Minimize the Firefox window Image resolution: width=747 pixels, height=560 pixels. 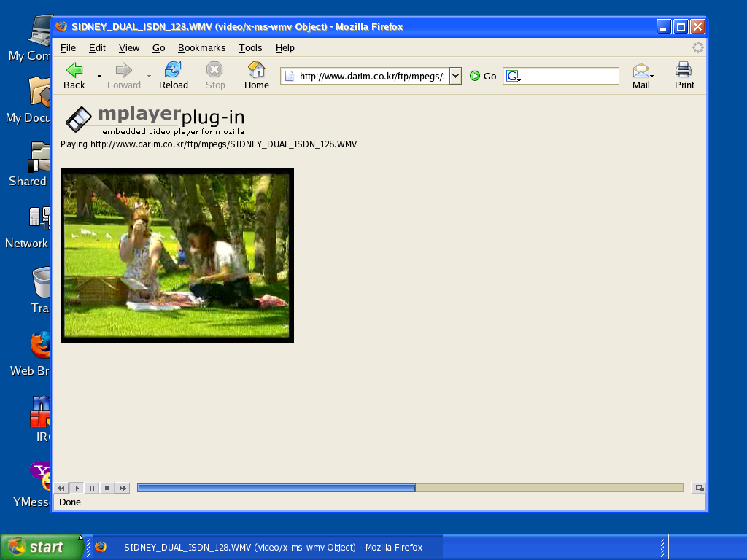664,27
